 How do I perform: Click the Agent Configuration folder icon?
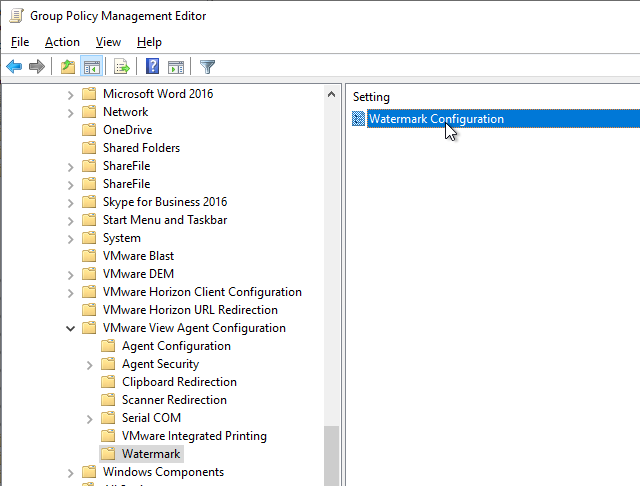108,346
